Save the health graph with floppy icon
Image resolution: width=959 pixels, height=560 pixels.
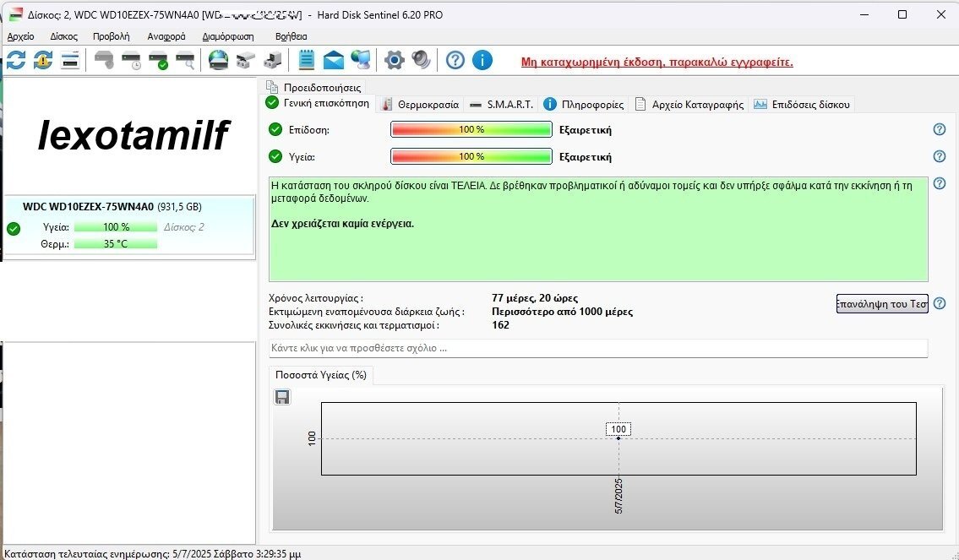tap(282, 397)
